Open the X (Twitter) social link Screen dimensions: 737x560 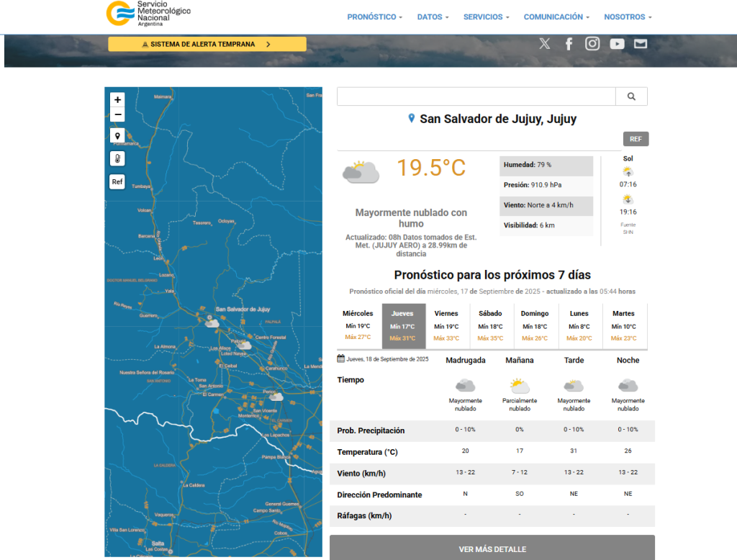tap(545, 44)
